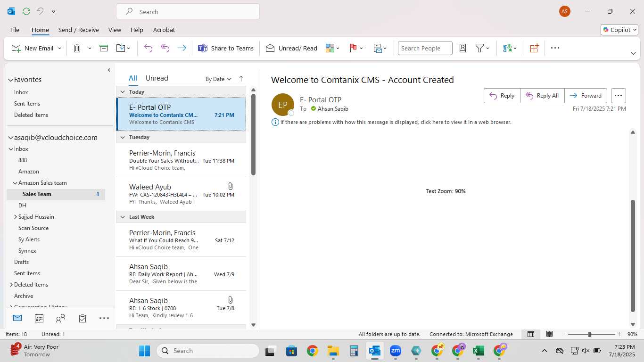Open the Copilot dropdown button
The height and width of the screenshot is (362, 644).
[x=619, y=30]
